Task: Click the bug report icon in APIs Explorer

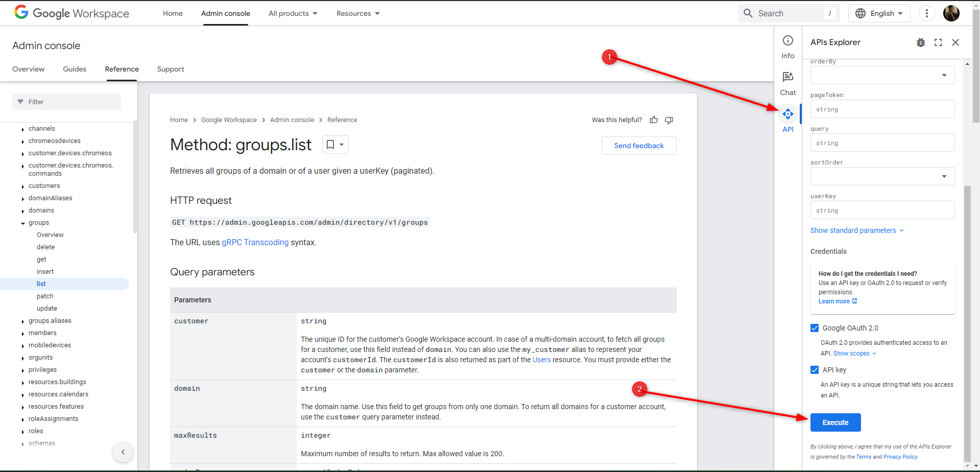Action: [x=921, y=42]
